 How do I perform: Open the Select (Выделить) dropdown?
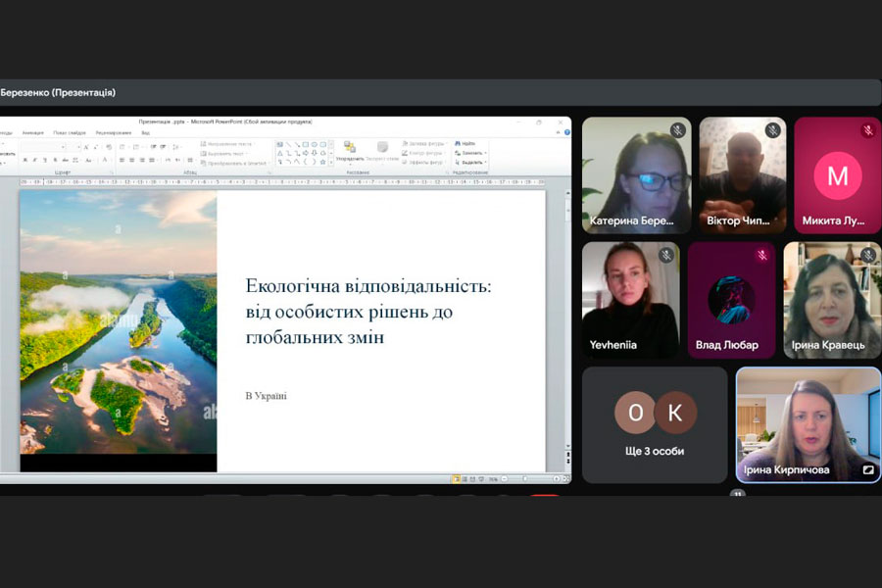[x=471, y=162]
